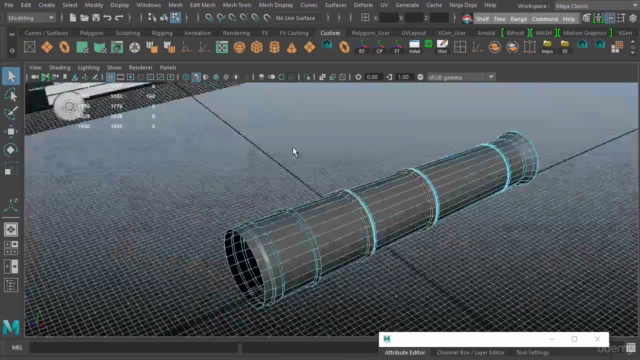
Task: Pick the Paint Selection tool in the toolbox
Action: [11, 113]
